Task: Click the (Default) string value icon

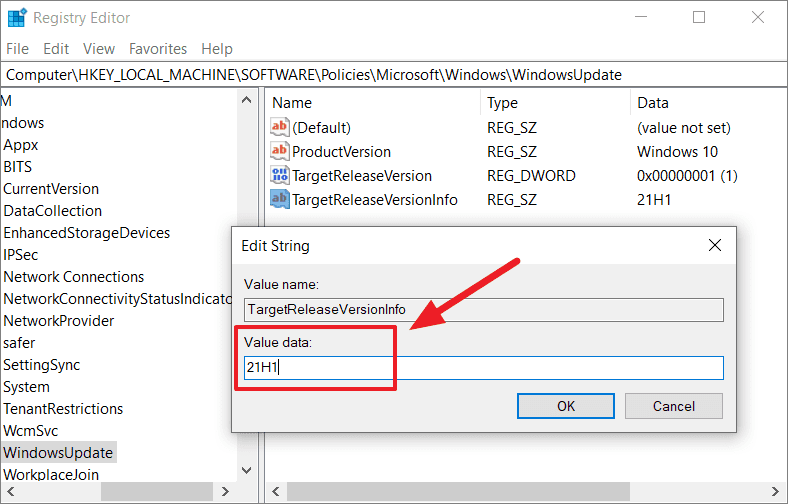Action: tap(279, 127)
